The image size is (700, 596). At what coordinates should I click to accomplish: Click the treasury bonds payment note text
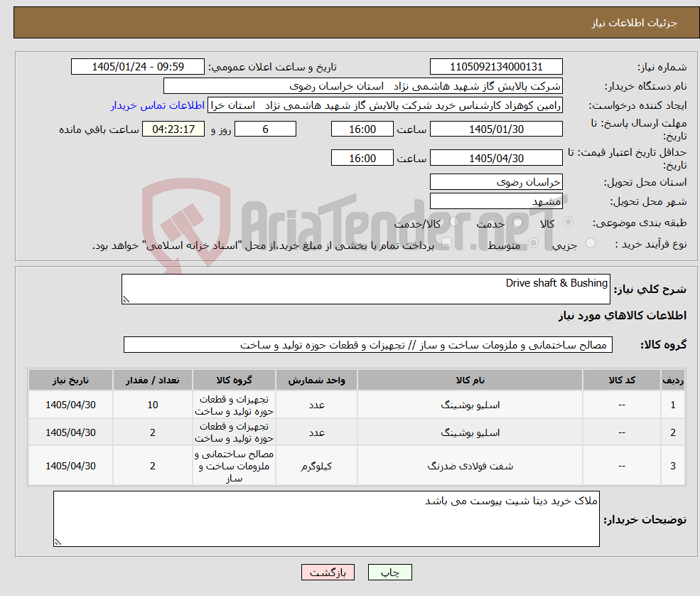263,245
